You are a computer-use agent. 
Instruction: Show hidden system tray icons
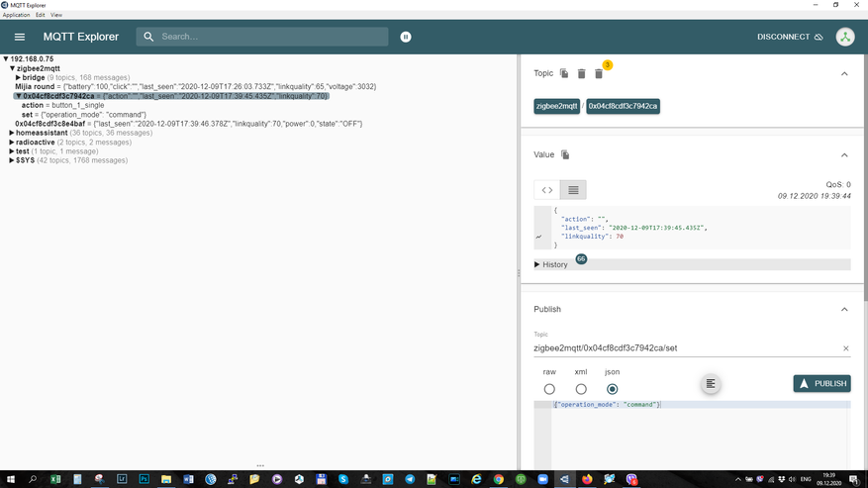tap(738, 479)
